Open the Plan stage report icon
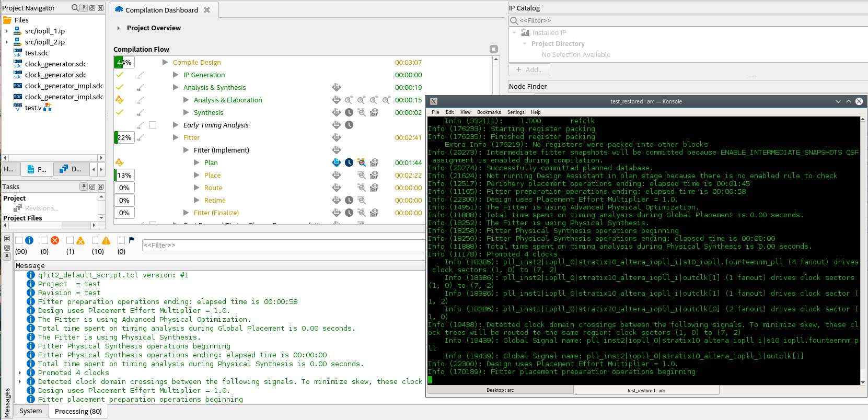868x420 pixels. click(337, 162)
